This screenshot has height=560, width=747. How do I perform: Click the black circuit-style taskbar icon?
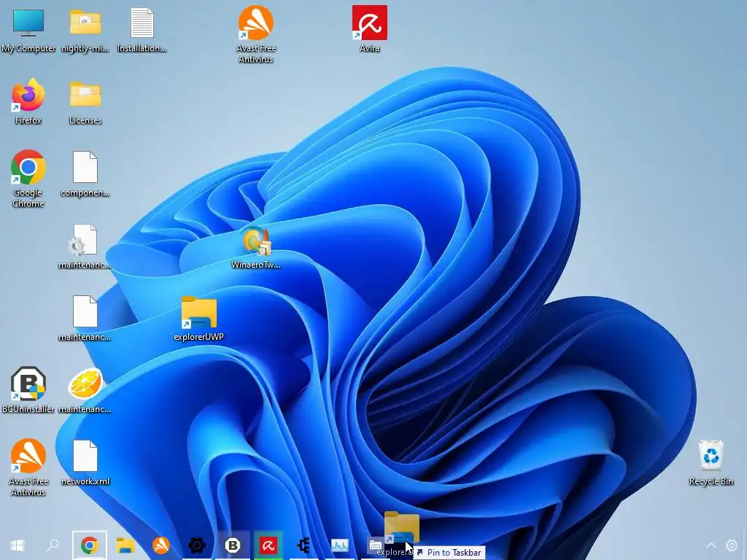tap(304, 545)
